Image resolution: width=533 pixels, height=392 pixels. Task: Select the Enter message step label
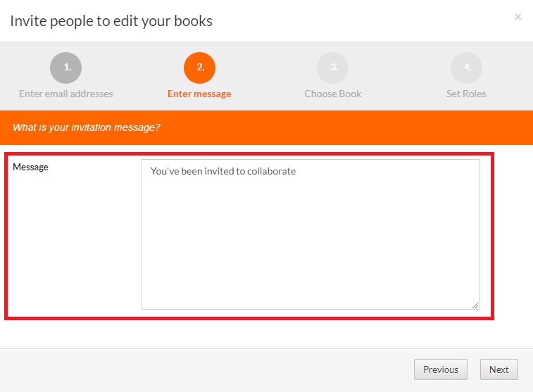point(199,94)
